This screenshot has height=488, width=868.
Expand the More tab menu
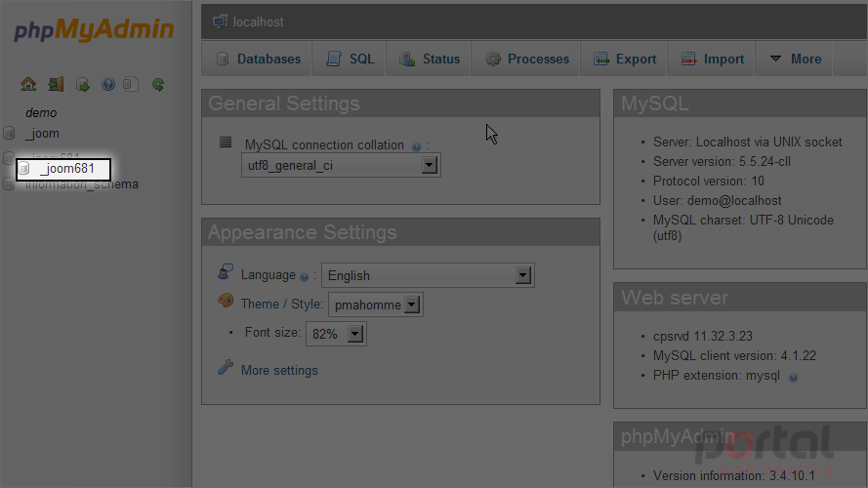795,59
